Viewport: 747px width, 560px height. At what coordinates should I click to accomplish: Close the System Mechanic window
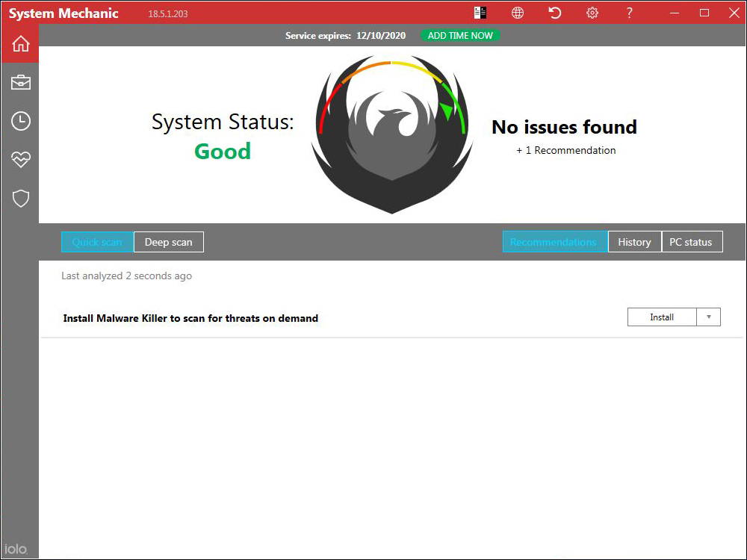[x=734, y=13]
